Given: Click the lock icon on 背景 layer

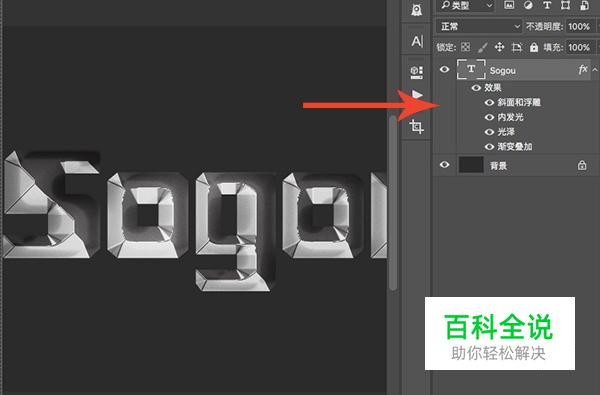Looking at the screenshot, I should 582,165.
